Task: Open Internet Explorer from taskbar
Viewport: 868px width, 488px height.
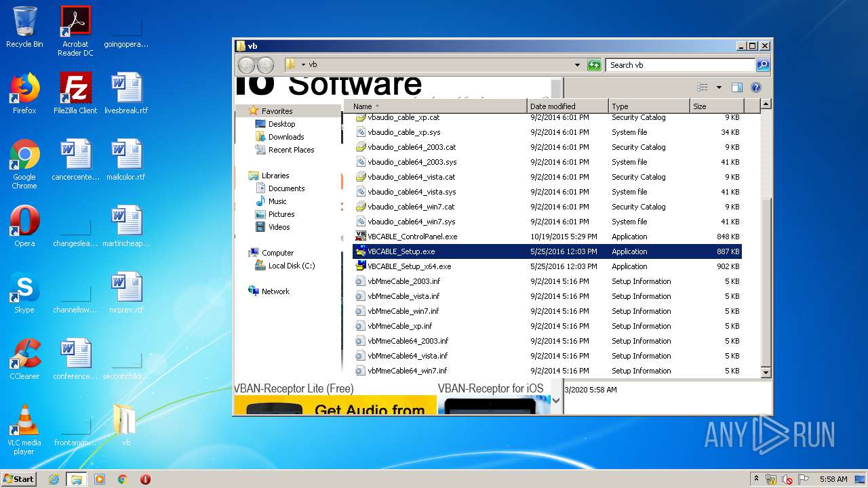Action: click(54, 479)
